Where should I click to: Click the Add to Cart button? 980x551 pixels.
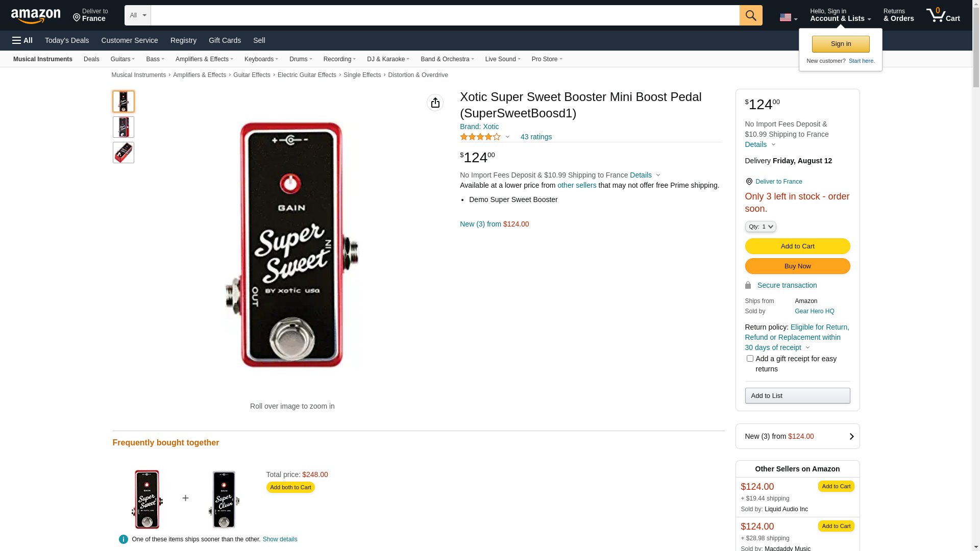tap(797, 246)
